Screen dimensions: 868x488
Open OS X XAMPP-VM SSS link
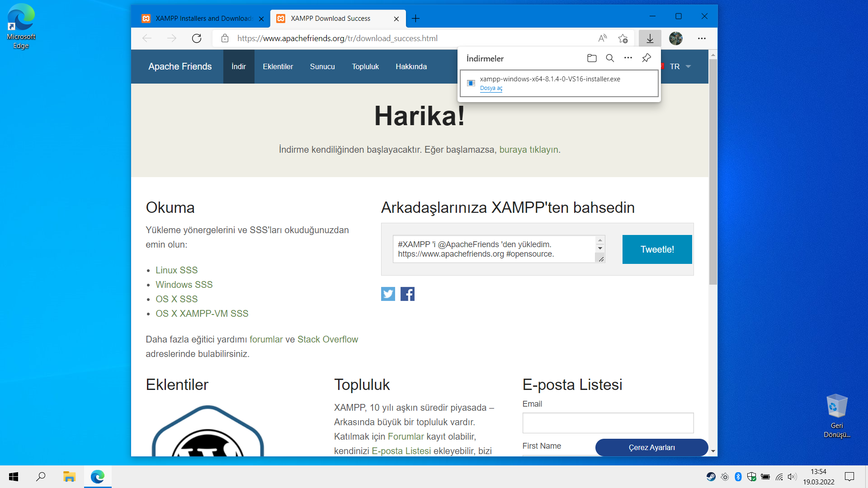pyautogui.click(x=202, y=314)
